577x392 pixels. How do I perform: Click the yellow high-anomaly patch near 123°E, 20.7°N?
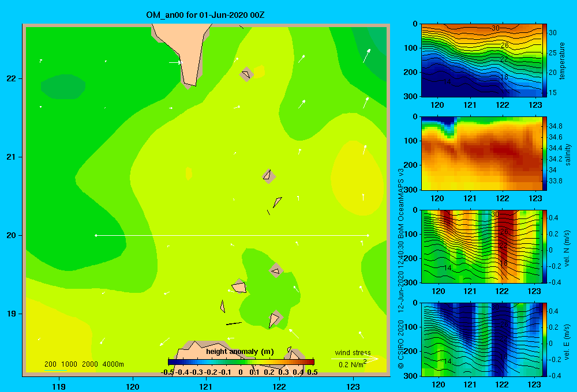click(357, 178)
